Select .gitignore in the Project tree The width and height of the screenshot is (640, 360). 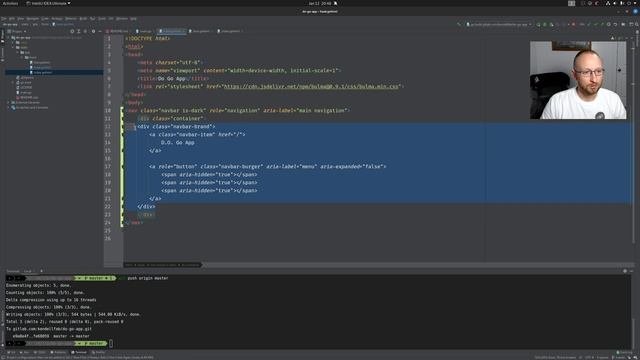click(x=25, y=78)
